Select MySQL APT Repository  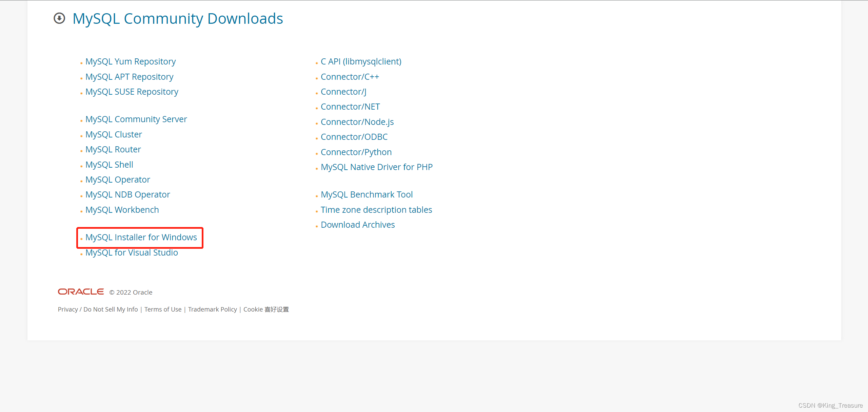point(129,77)
